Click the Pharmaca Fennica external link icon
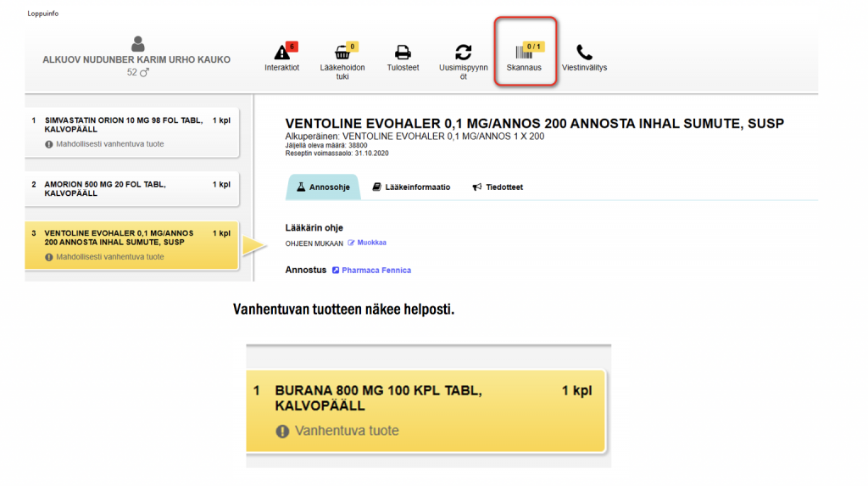The width and height of the screenshot is (868, 486). coord(336,271)
